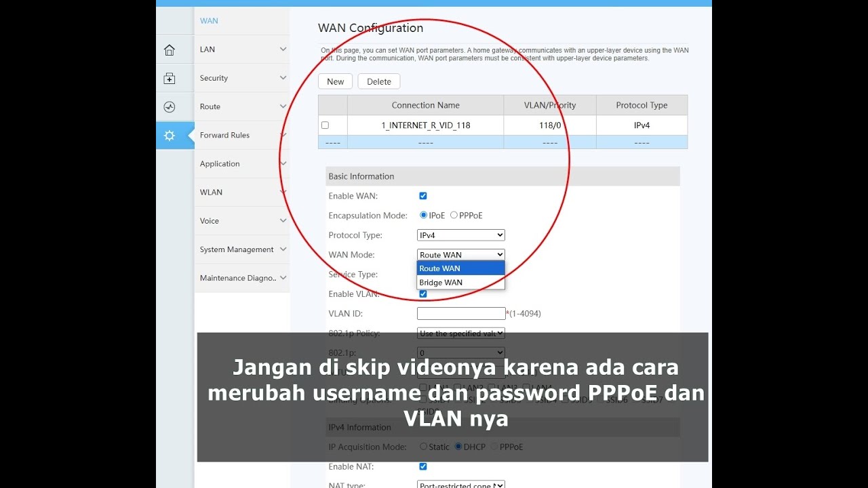The image size is (868, 488).
Task: Click the System Management chevron arrow
Action: pyautogui.click(x=283, y=249)
